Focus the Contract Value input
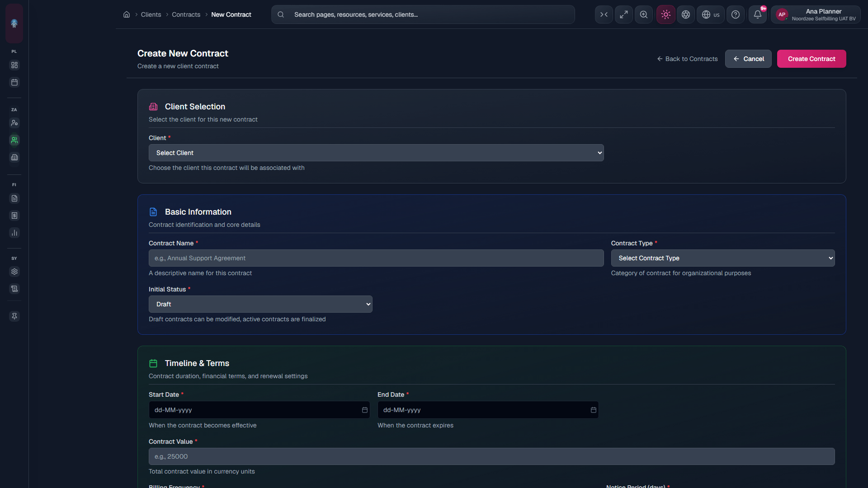 coord(492,456)
